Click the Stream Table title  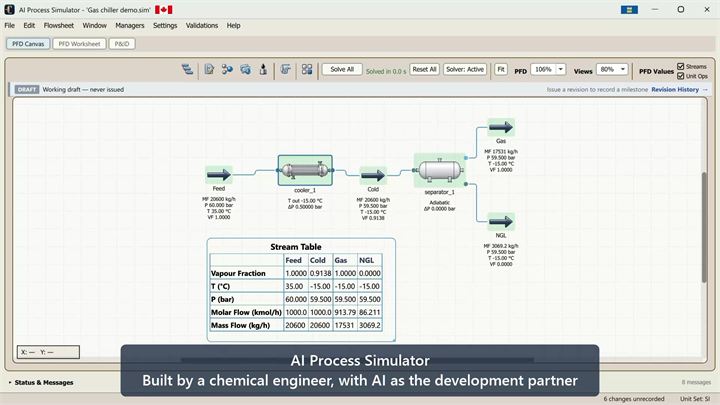point(296,247)
